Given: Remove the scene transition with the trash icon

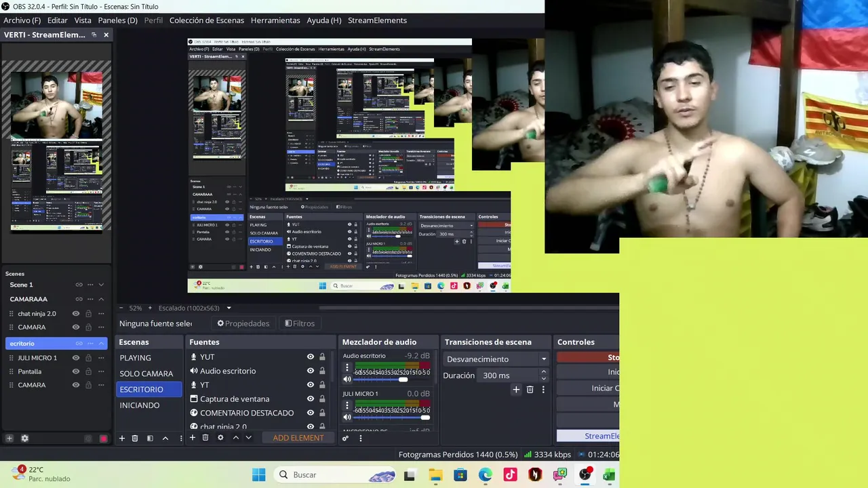Looking at the screenshot, I should click(x=530, y=390).
